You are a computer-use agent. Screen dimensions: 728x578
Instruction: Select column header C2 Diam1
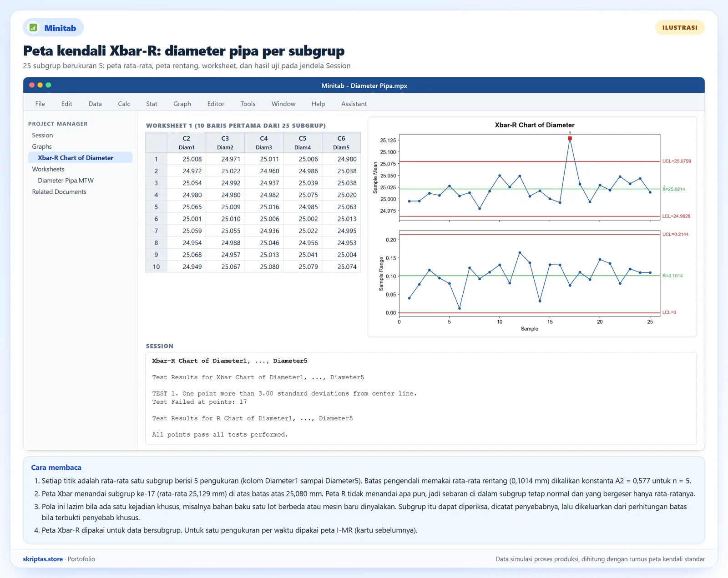(187, 142)
